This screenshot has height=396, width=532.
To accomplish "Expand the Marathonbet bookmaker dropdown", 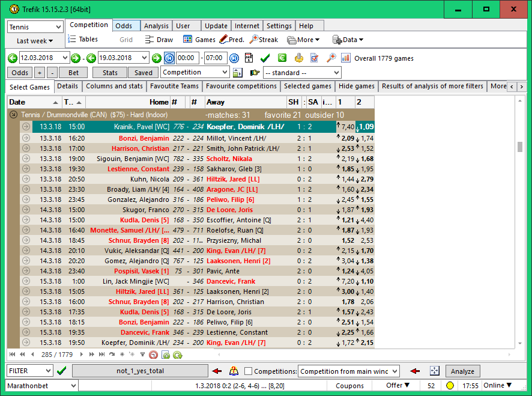I will [42, 386].
